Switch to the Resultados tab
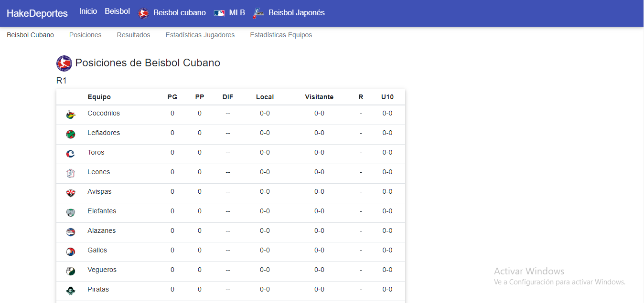 (x=133, y=35)
